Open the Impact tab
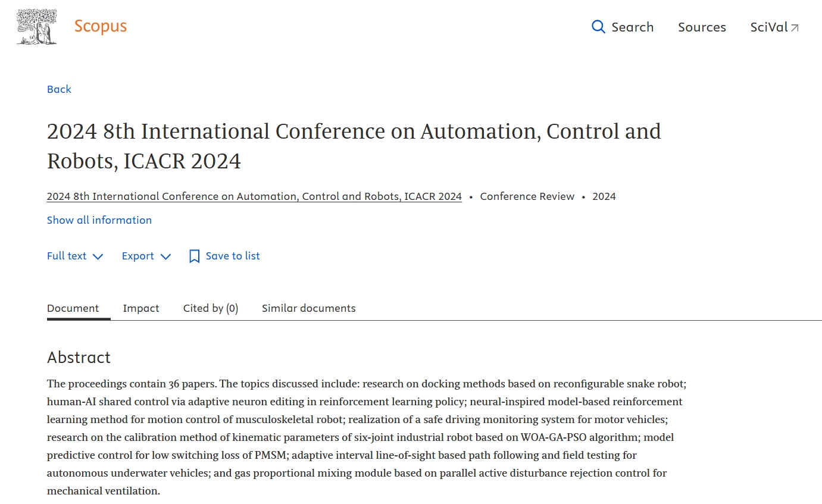 (x=141, y=308)
